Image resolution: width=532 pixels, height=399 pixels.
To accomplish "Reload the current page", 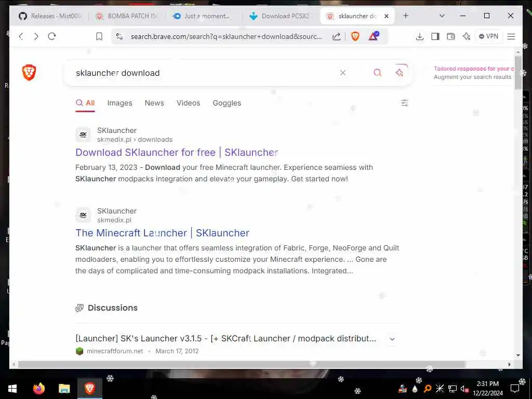I will (x=52, y=36).
